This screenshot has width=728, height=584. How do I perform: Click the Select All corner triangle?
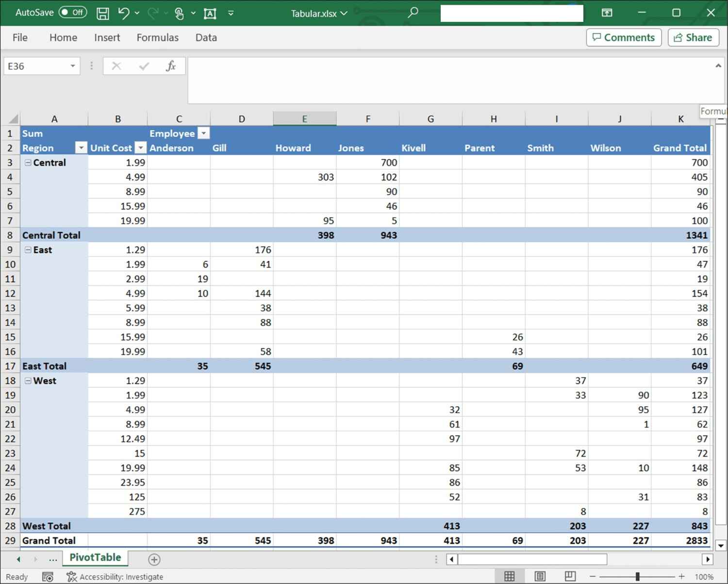click(x=13, y=119)
